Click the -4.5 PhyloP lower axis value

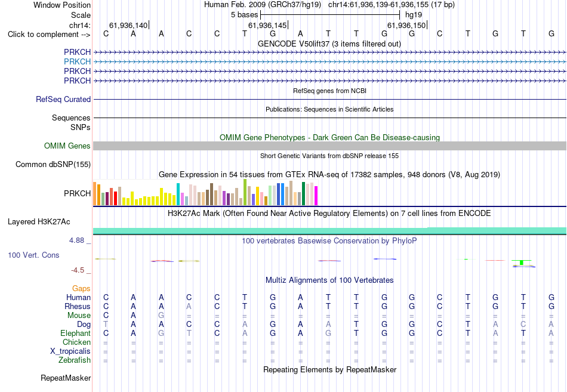coord(78,270)
